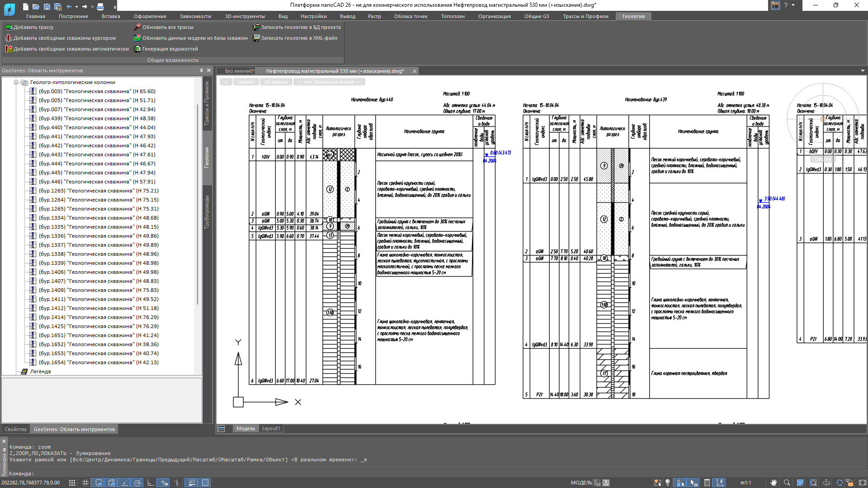This screenshot has height=488, width=868.
Task: Select the Геология ribbon tab
Action: click(633, 16)
